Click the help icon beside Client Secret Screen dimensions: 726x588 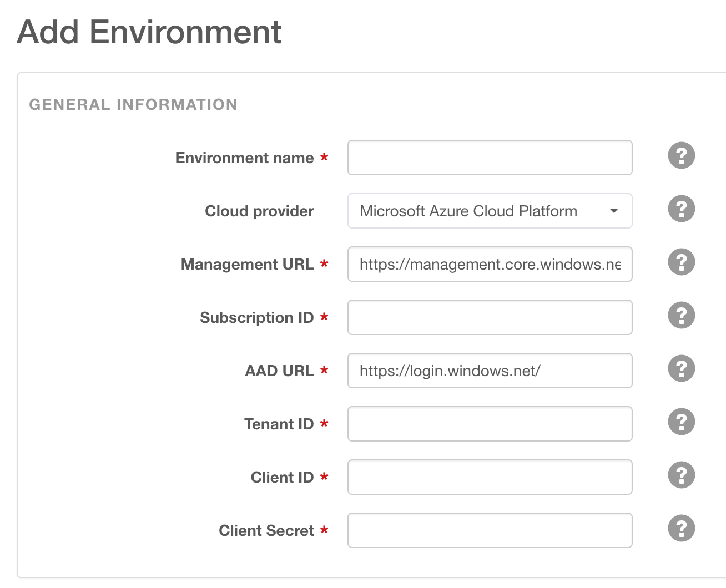(681, 528)
